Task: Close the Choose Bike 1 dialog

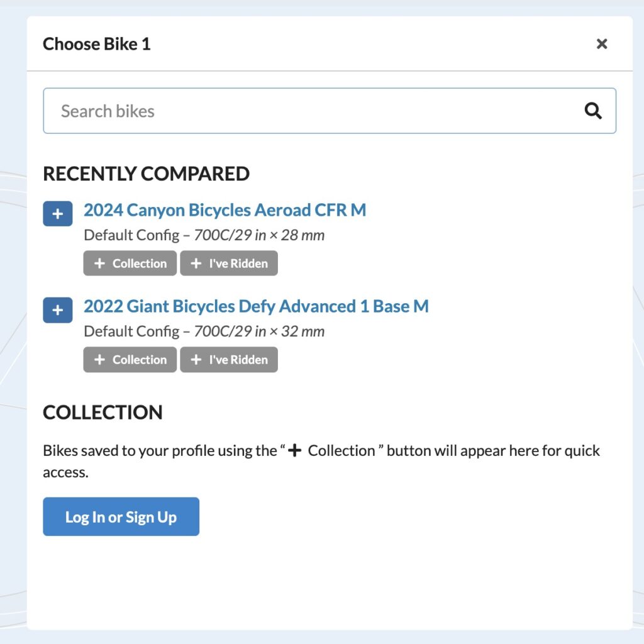Action: click(x=602, y=43)
